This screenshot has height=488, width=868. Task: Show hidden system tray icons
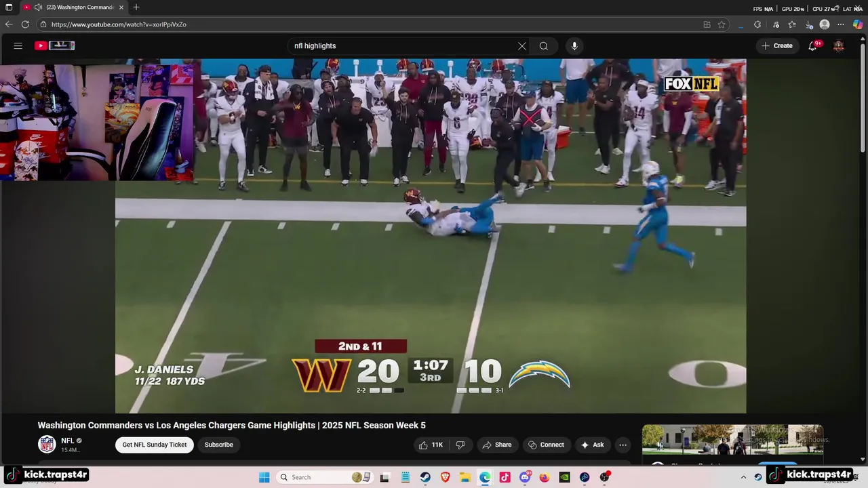click(x=743, y=477)
